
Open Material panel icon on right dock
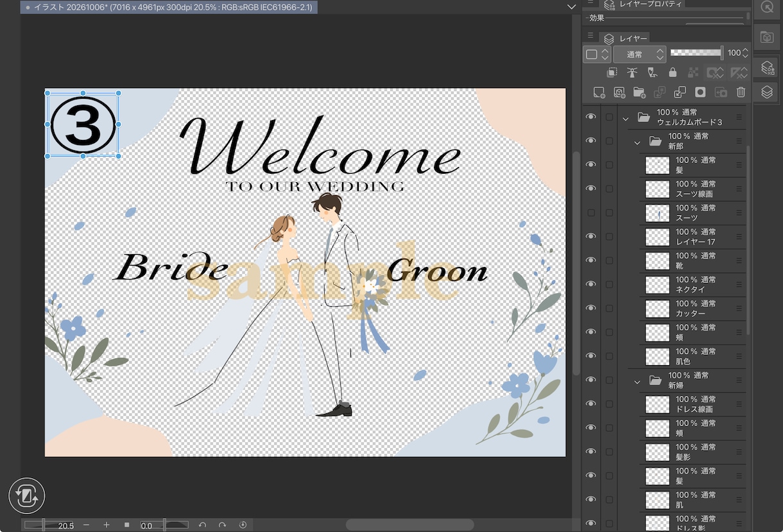(x=766, y=37)
